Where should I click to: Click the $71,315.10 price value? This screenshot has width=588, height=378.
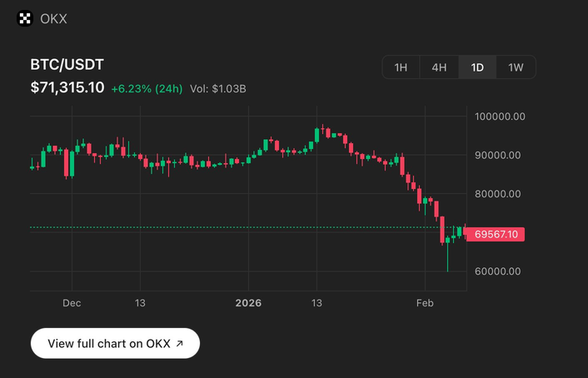(x=67, y=87)
